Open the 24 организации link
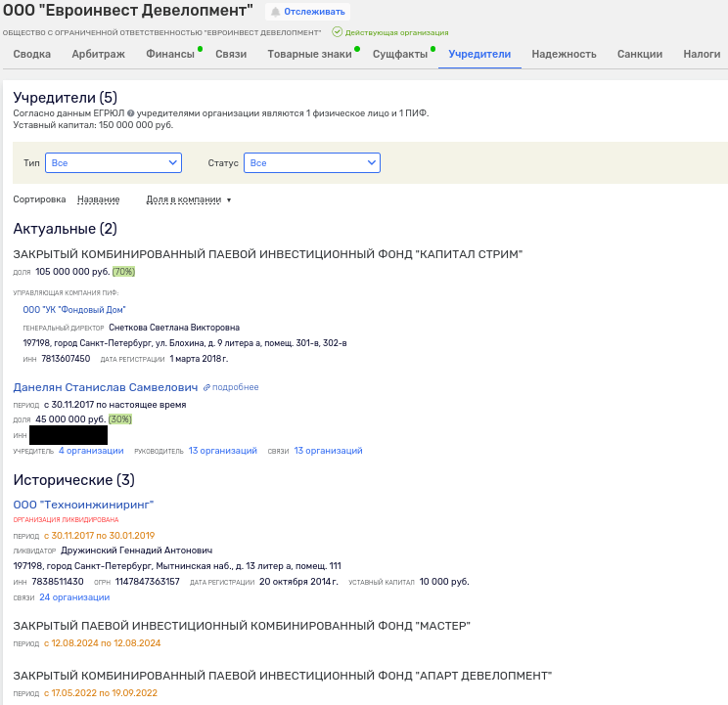The image size is (728, 705). point(74,597)
